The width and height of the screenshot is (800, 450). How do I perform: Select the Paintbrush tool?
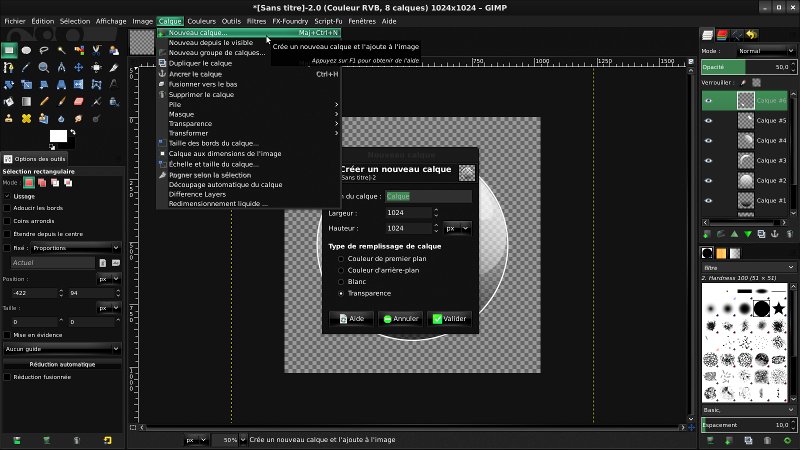61,102
